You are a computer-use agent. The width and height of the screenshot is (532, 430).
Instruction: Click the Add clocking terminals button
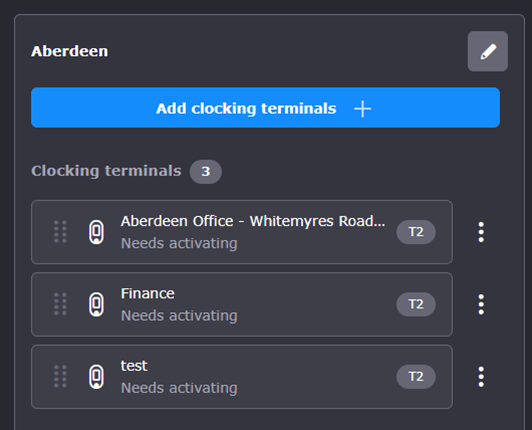click(x=265, y=108)
